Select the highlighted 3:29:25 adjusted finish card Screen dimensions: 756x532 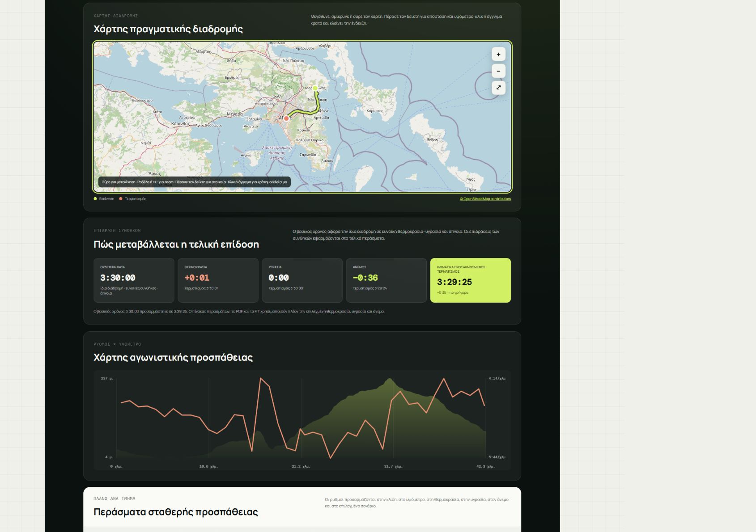pos(470,280)
